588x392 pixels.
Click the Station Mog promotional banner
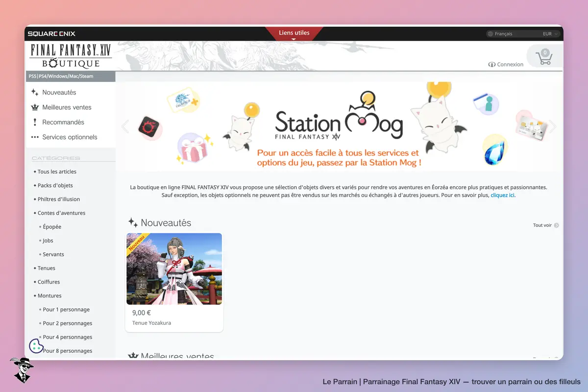click(x=339, y=126)
